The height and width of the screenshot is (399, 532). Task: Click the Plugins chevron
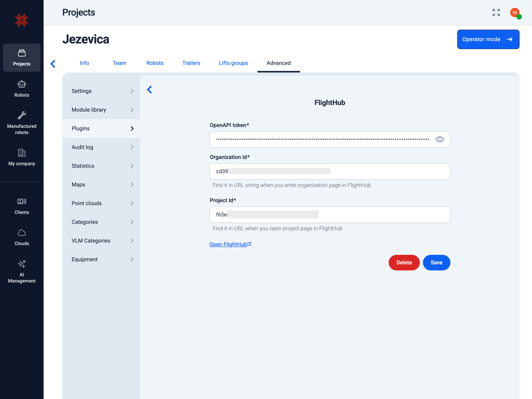tap(132, 129)
